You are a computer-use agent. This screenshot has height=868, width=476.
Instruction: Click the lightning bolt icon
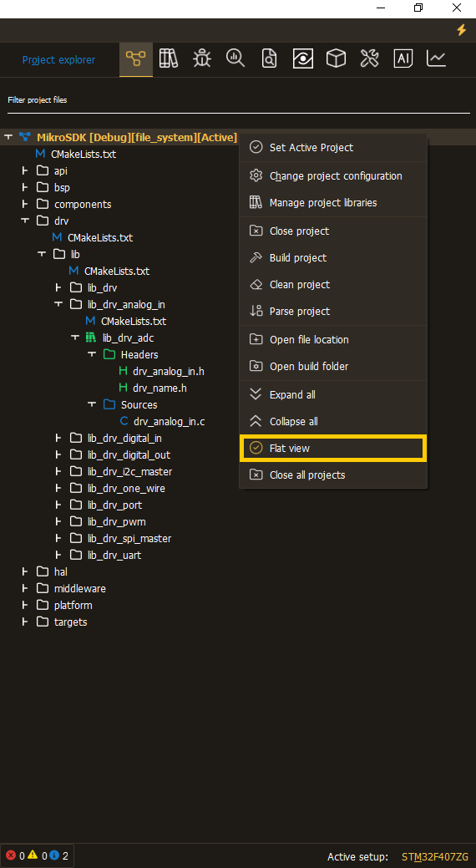[461, 30]
